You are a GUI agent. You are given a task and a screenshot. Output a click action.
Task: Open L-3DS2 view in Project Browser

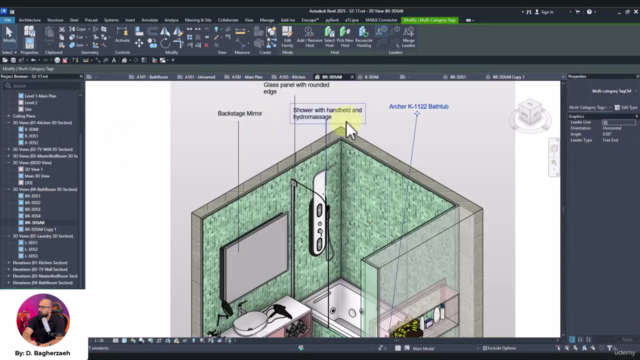pyautogui.click(x=31, y=249)
